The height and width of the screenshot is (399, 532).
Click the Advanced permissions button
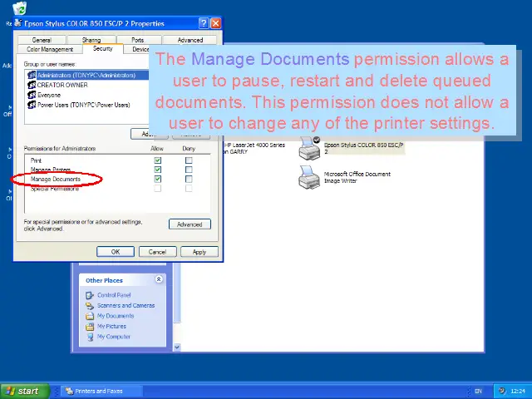tap(190, 224)
